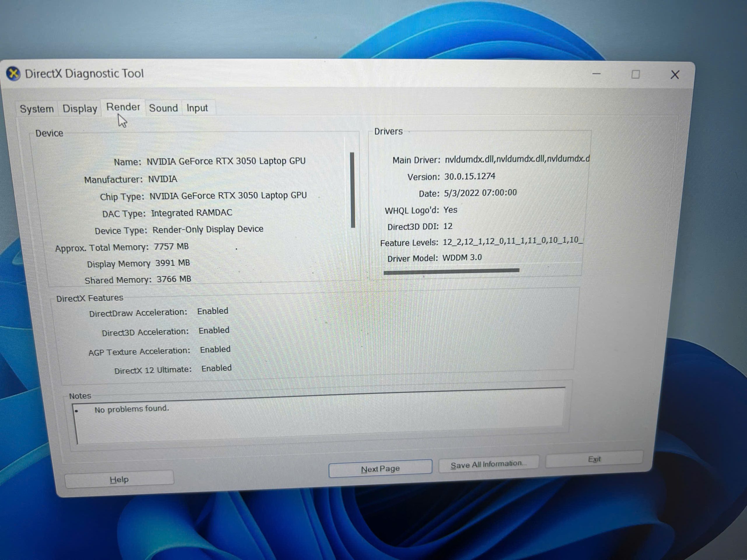
Task: Click Direct3D DDI value '12'
Action: [448, 226]
